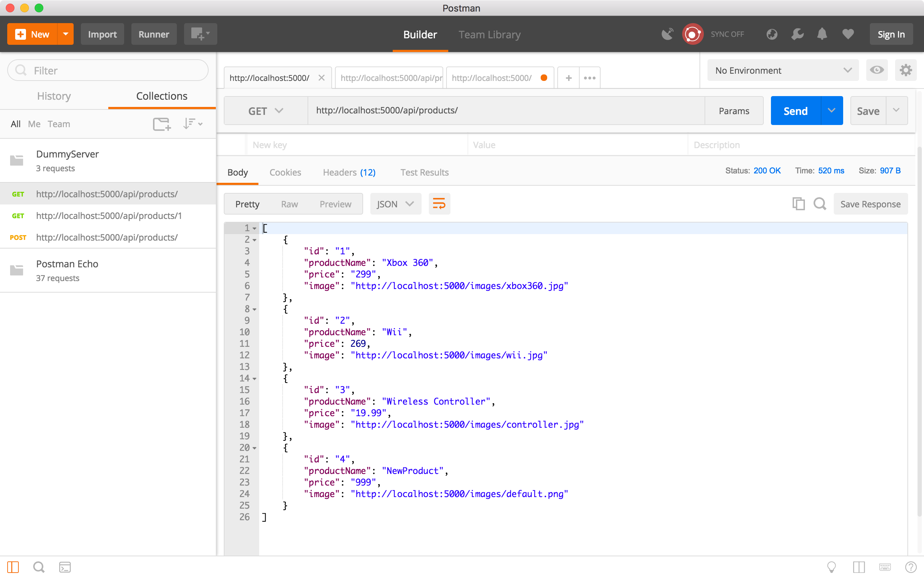This screenshot has height=578, width=924.
Task: Collapse the object at line 2
Action: click(x=254, y=241)
